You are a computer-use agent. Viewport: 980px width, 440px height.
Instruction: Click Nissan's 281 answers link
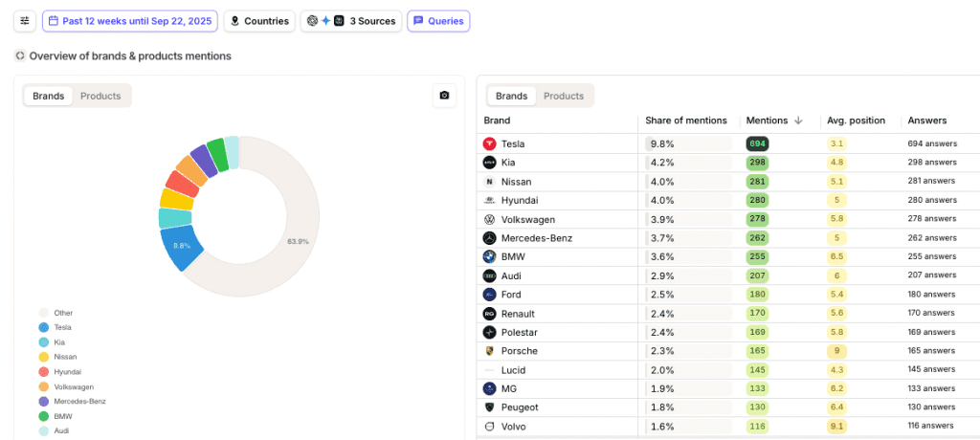pyautogui.click(x=931, y=181)
